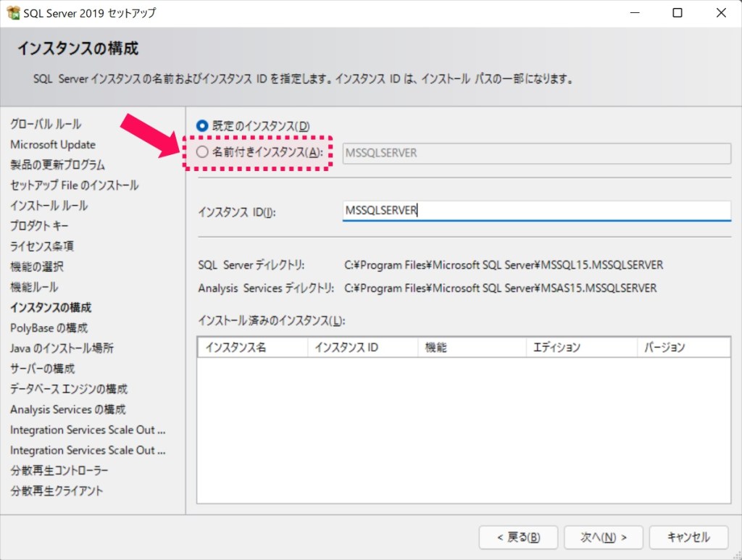Select PolyBase の構成 step
The image size is (742, 560).
pyautogui.click(x=49, y=327)
